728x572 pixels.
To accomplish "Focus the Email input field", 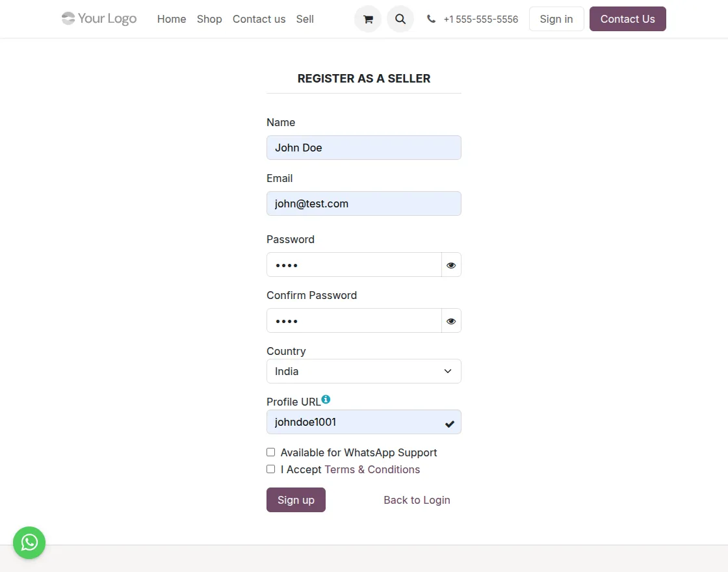I will pos(364,203).
